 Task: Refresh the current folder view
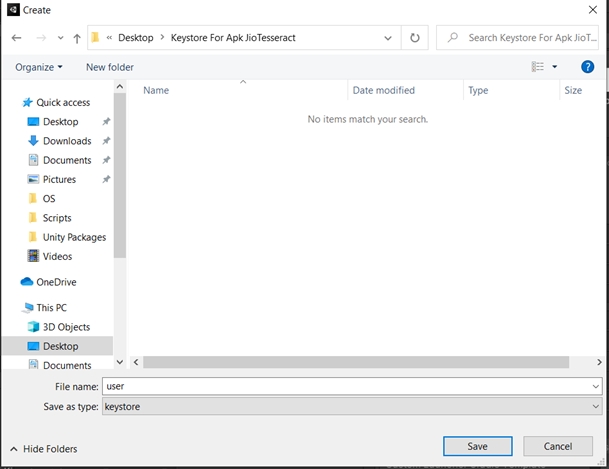pyautogui.click(x=415, y=38)
